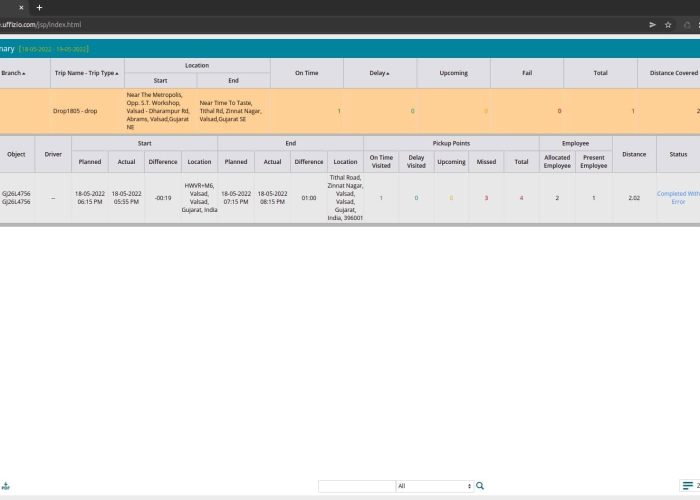Viewport: 700px width, 500px height.
Task: Click the search magnifier icon
Action: pyautogui.click(x=480, y=486)
